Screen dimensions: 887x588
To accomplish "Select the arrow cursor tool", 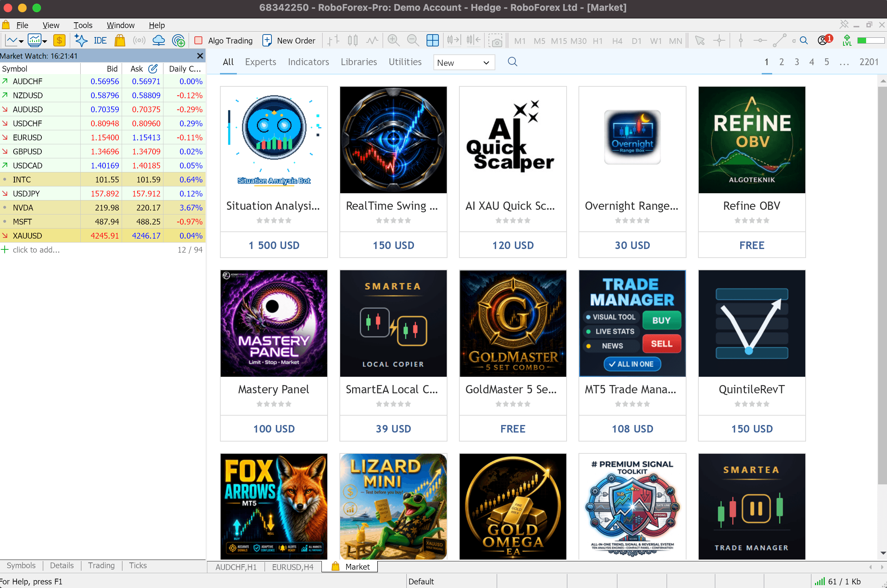I will click(700, 40).
